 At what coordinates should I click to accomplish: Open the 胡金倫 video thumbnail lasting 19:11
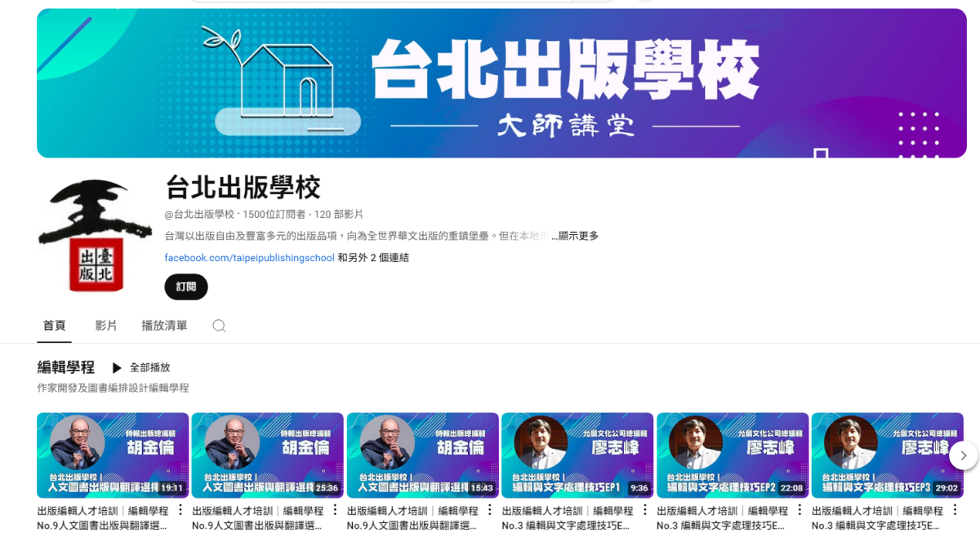[x=113, y=455]
